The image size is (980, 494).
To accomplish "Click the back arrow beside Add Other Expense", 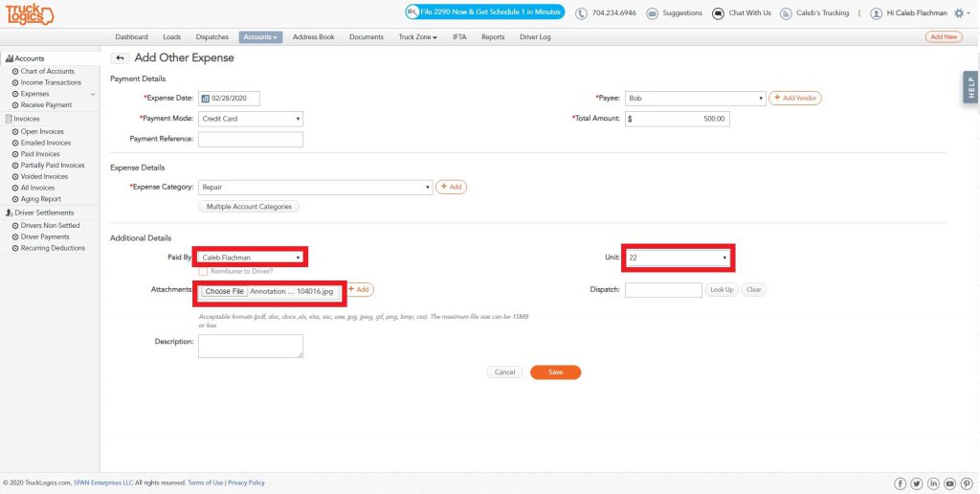I will (120, 58).
